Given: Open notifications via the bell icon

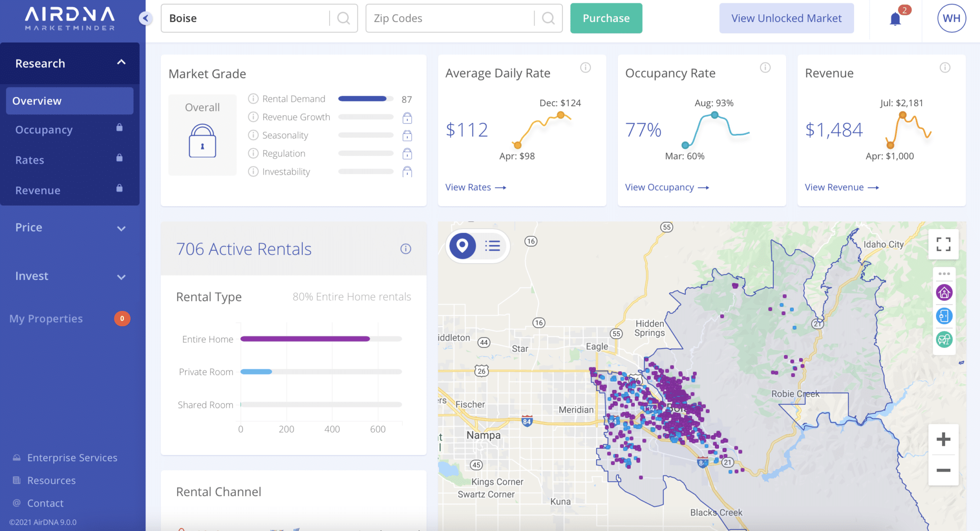Looking at the screenshot, I should [x=895, y=18].
